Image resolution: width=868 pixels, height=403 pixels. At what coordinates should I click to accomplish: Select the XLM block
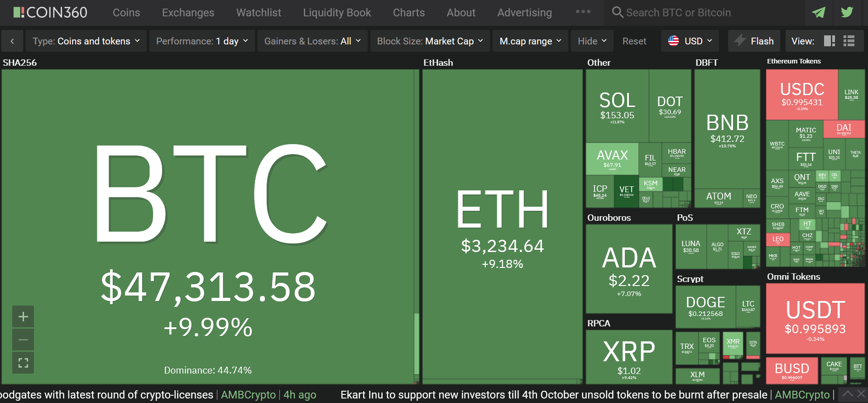(x=697, y=376)
